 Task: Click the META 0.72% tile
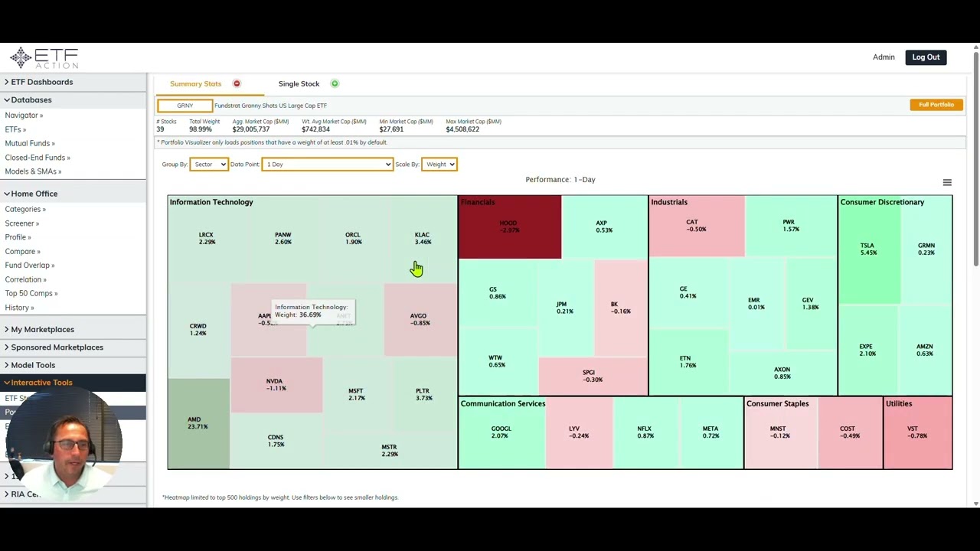[x=710, y=432]
